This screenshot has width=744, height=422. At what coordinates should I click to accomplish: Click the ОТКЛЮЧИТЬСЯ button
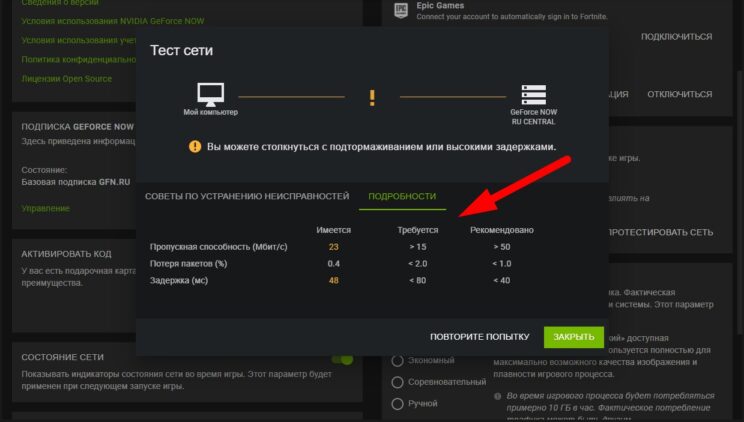pyautogui.click(x=679, y=94)
